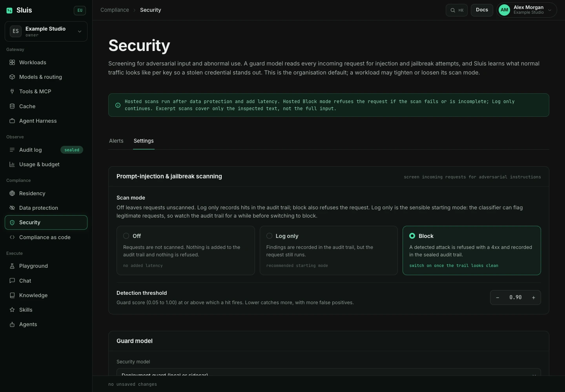Click the "no unsaved changes" status text
The image size is (565, 392).
[133, 384]
